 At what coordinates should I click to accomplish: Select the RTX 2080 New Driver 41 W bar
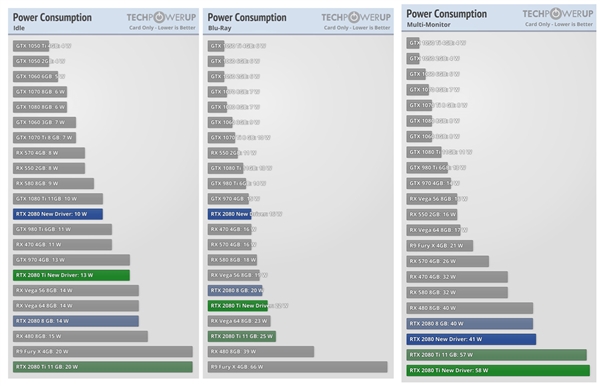(x=471, y=339)
